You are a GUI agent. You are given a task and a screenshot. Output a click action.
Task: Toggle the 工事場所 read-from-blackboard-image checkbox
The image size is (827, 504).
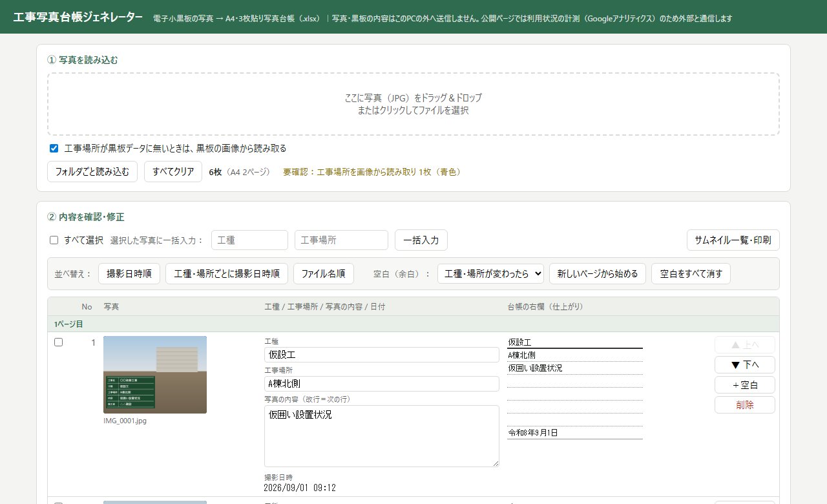pos(54,148)
